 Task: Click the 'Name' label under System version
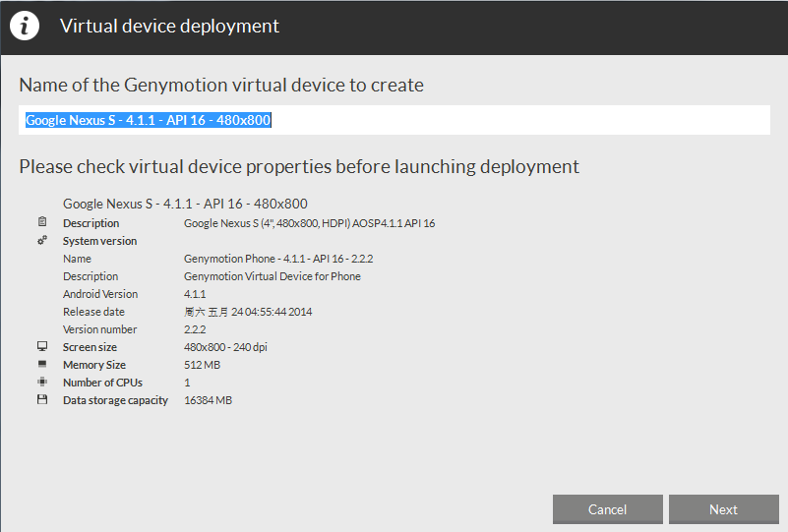[x=77, y=259]
